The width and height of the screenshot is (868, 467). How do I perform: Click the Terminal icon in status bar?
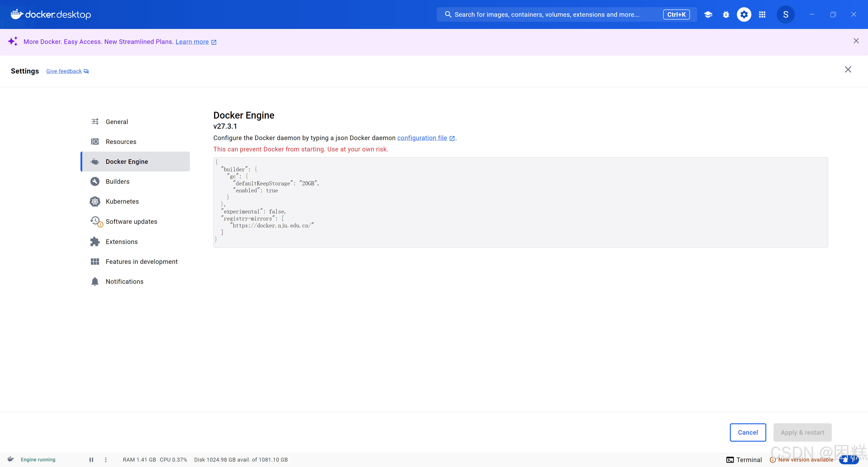(730, 460)
